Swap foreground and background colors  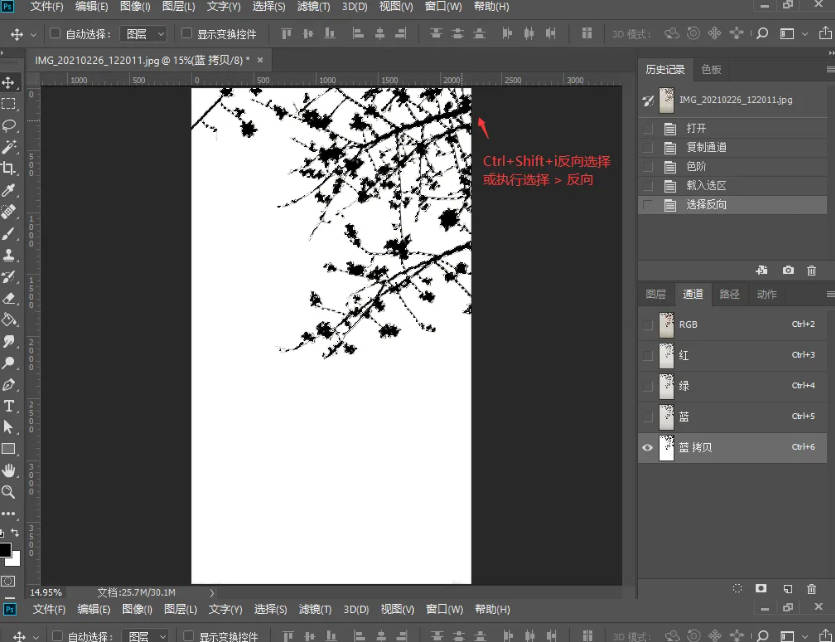pos(15,533)
